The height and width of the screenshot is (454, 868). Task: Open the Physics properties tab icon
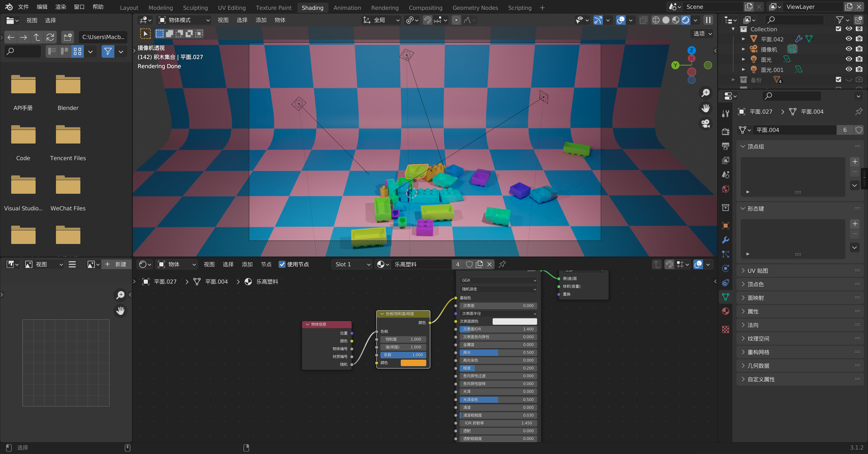[726, 268]
